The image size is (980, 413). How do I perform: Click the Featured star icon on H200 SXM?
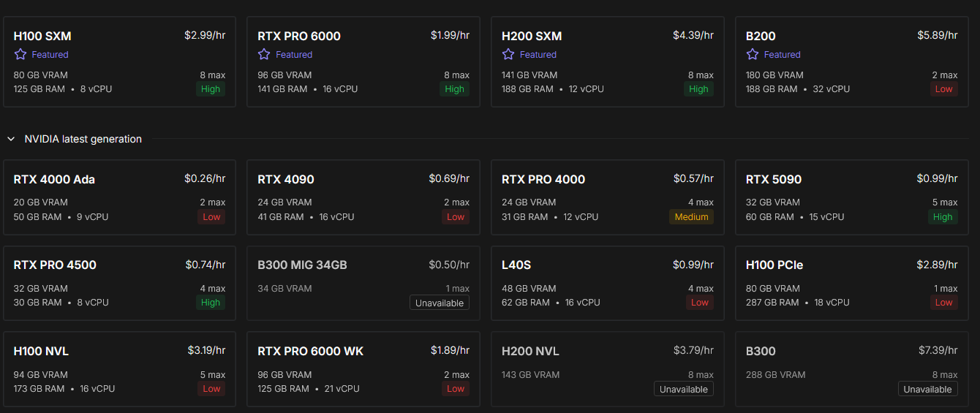508,54
